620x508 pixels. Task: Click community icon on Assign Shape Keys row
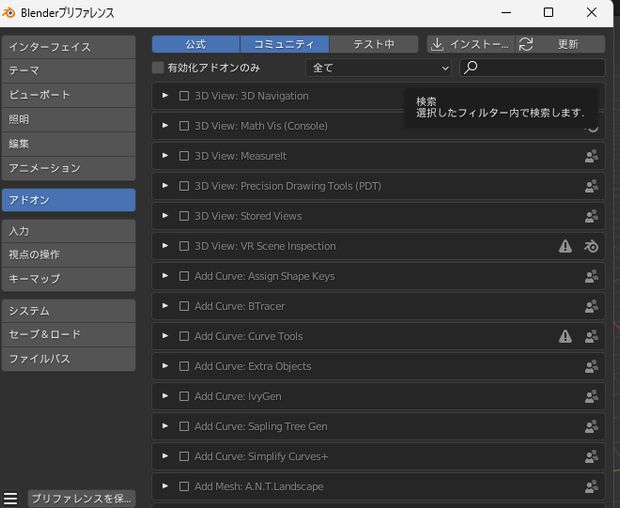[591, 276]
